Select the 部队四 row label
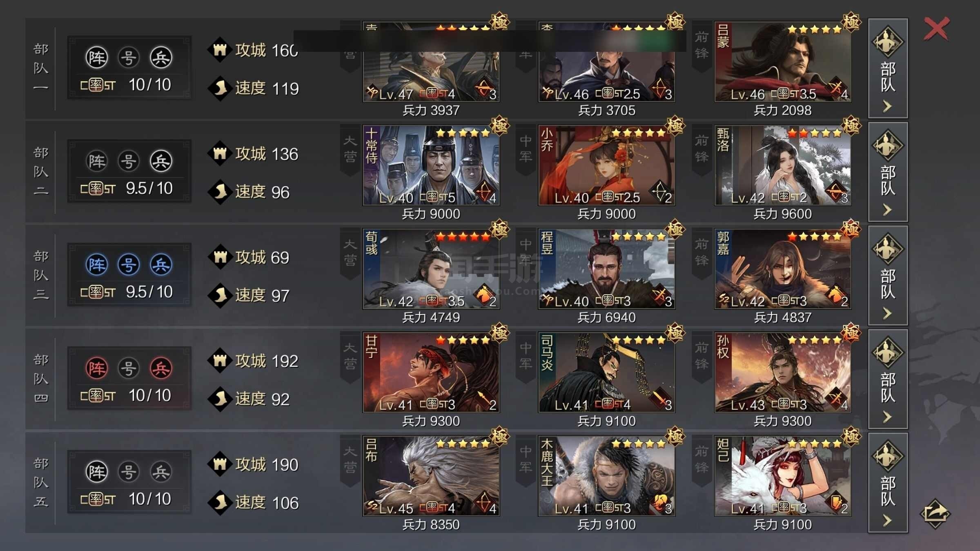This screenshot has width=980, height=551. click(x=41, y=379)
